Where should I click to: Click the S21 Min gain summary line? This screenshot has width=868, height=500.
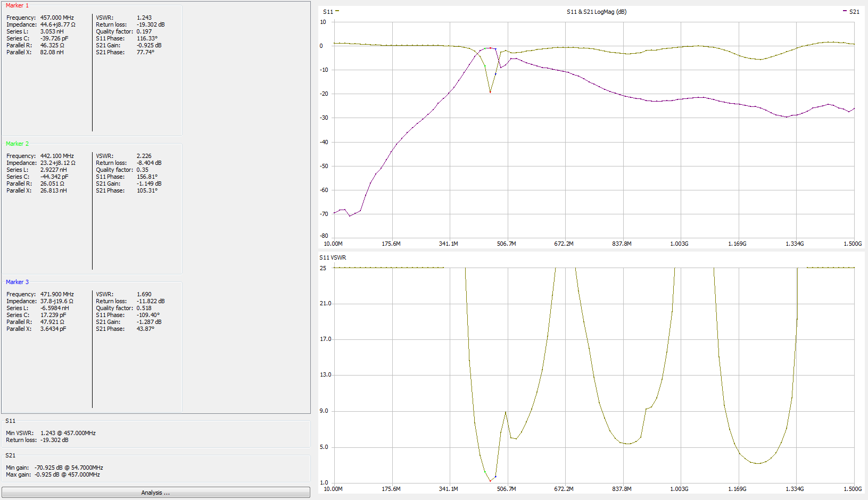tap(54, 468)
